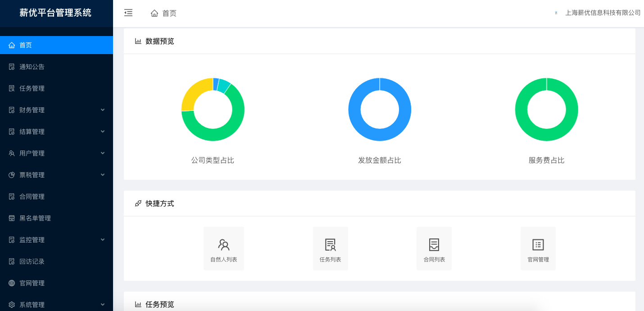644x311 pixels.
Task: Expand the 监控管理 submenu
Action: (103, 240)
